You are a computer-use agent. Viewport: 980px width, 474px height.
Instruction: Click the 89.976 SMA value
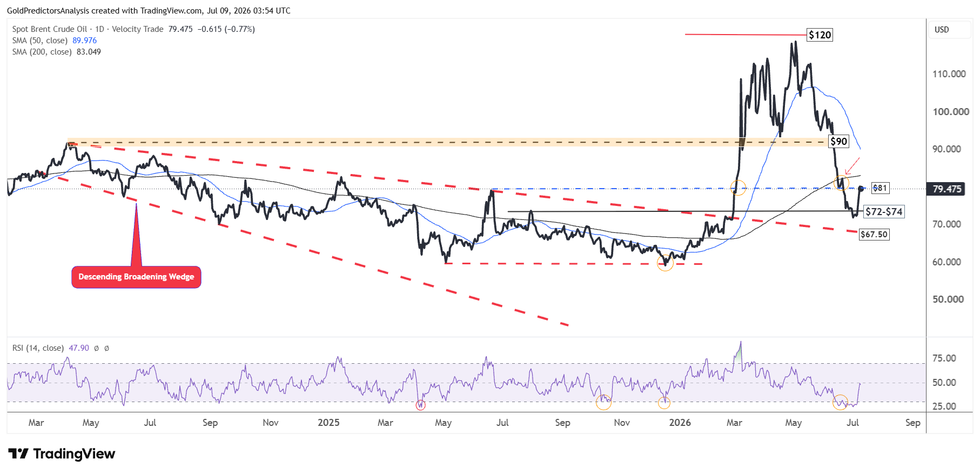[85, 41]
